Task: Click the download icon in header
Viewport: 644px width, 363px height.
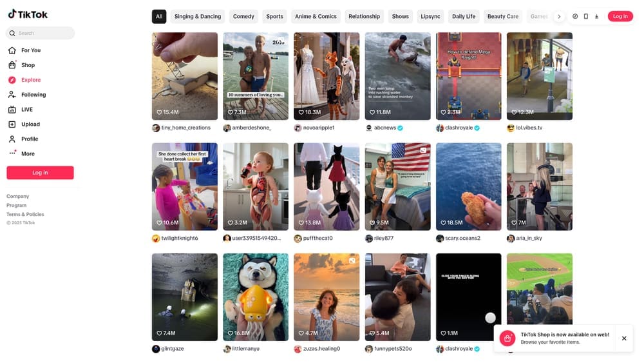Action: click(596, 17)
